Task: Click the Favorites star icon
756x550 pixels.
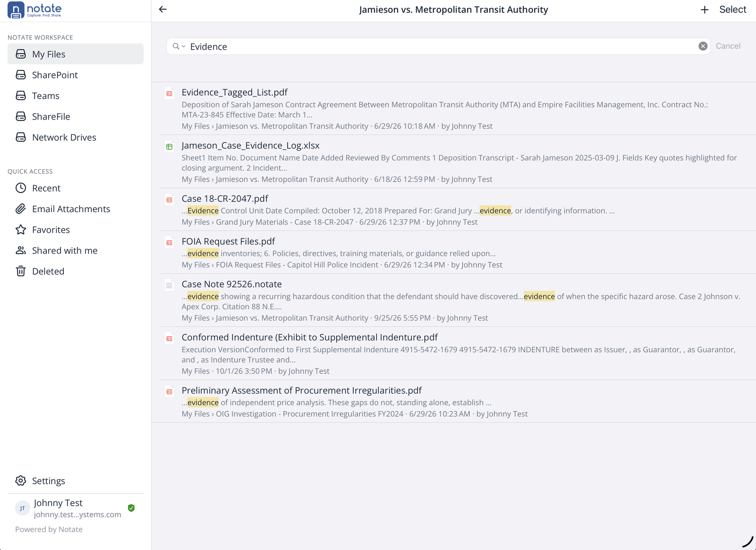Action: click(21, 230)
